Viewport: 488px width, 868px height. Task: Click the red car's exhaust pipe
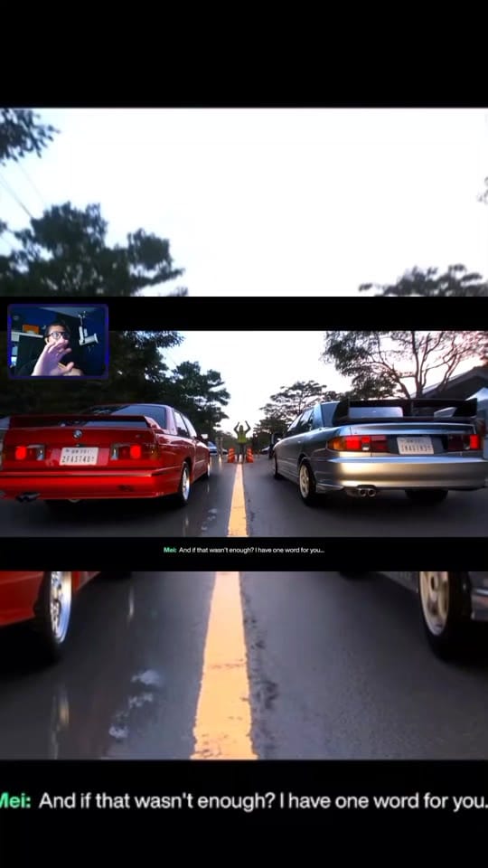[x=28, y=497]
